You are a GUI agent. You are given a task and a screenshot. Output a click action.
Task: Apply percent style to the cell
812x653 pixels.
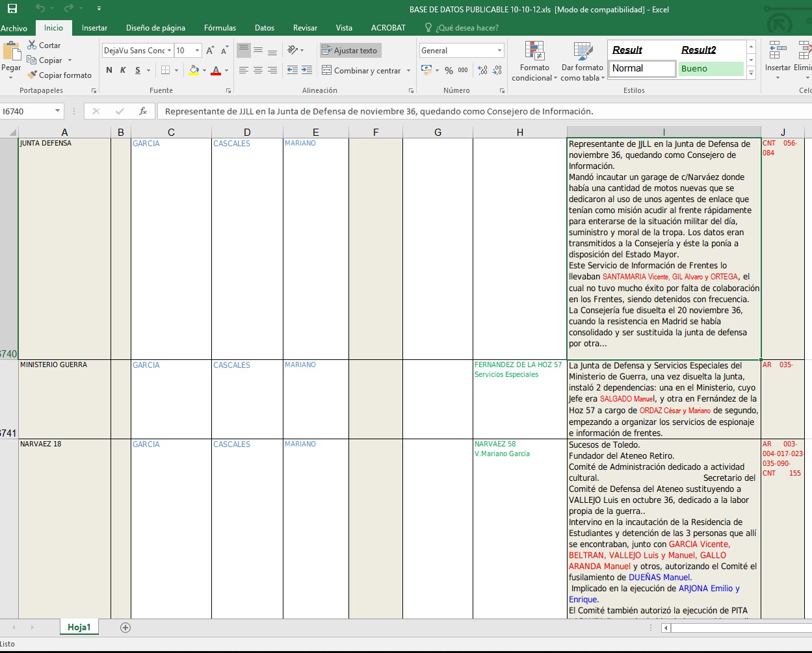(x=449, y=70)
